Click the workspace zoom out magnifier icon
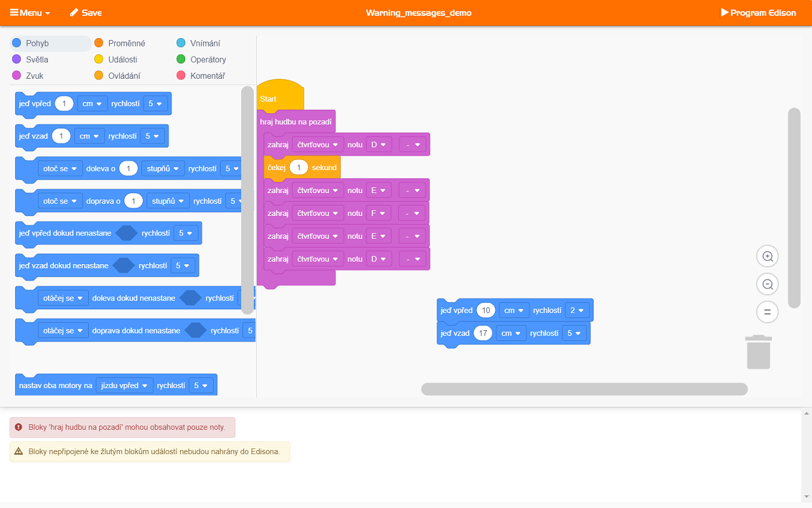This screenshot has width=812, height=508. (768, 284)
